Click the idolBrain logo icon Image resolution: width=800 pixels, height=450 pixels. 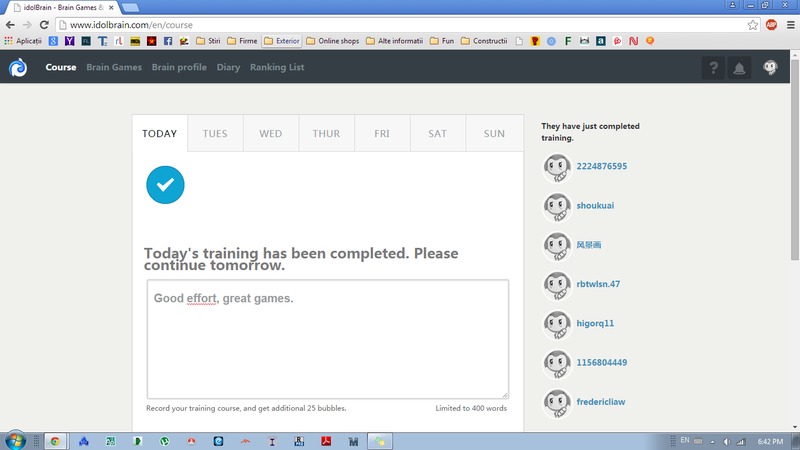click(x=18, y=68)
